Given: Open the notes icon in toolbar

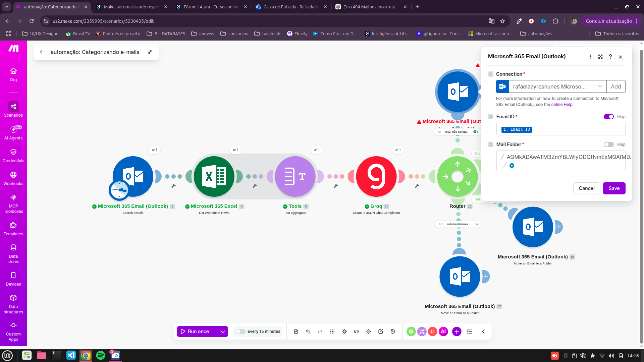Looking at the screenshot, I should click(x=381, y=331).
